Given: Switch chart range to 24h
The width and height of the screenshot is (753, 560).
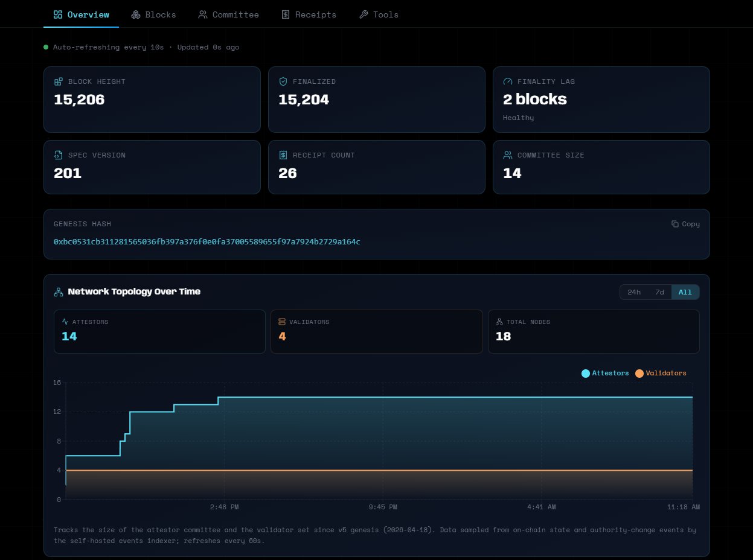Looking at the screenshot, I should 634,292.
